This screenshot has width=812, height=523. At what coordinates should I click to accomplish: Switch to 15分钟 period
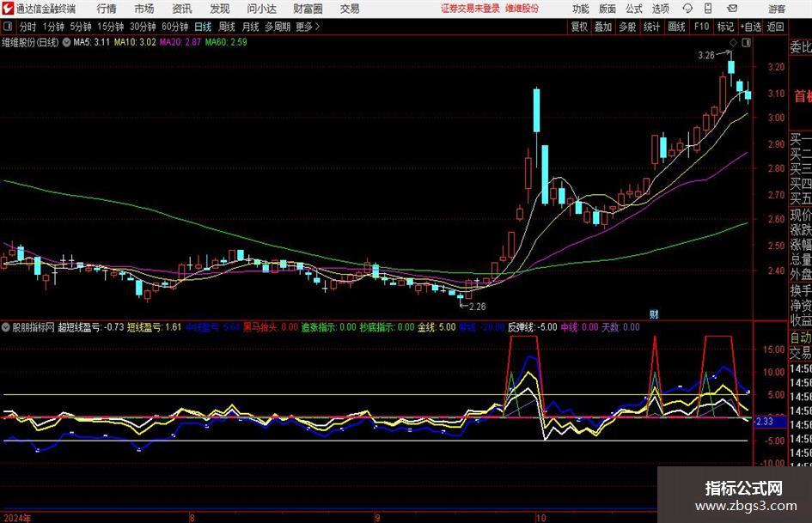[110, 27]
